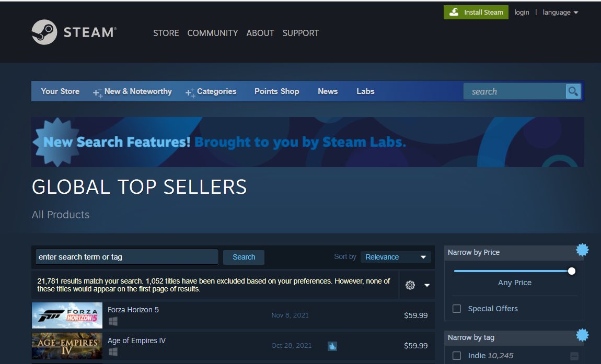
Task: Click the GLOBAL TOP SELLERS heading
Action: (x=139, y=187)
